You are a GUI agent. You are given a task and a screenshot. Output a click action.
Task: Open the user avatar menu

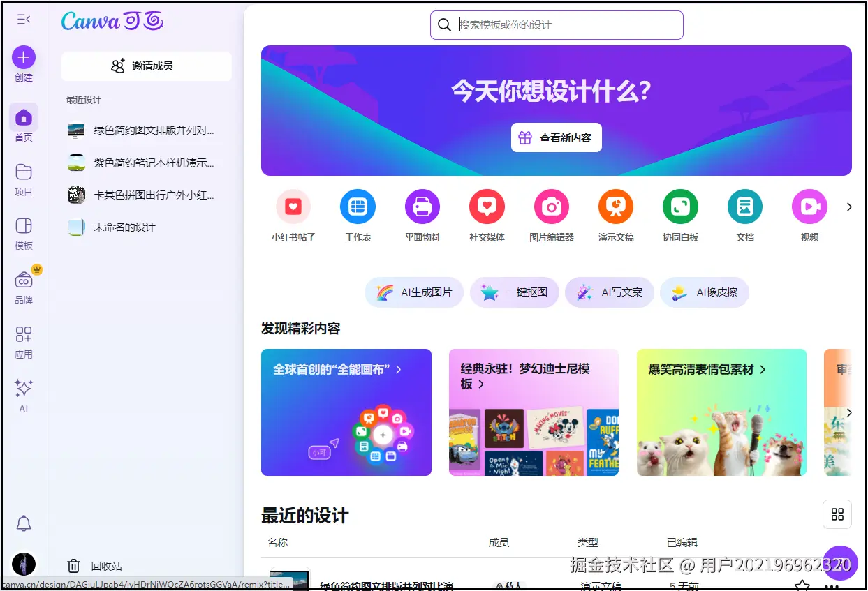pyautogui.click(x=24, y=564)
